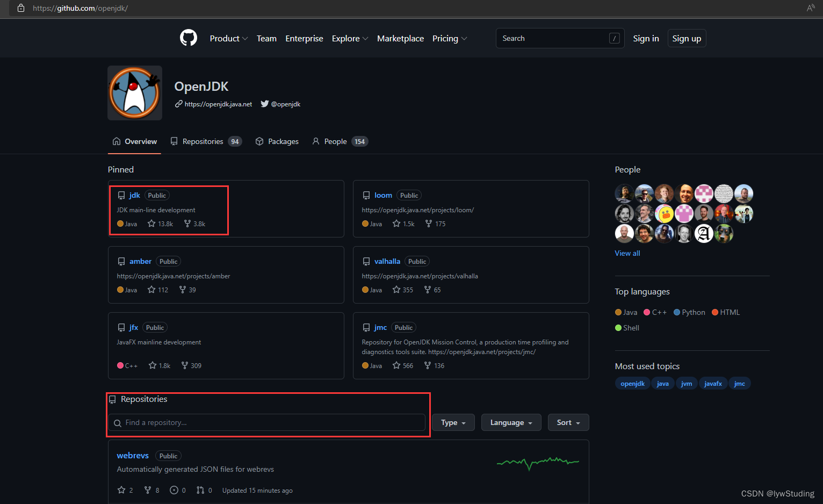Open the valhalla repository link

click(387, 261)
